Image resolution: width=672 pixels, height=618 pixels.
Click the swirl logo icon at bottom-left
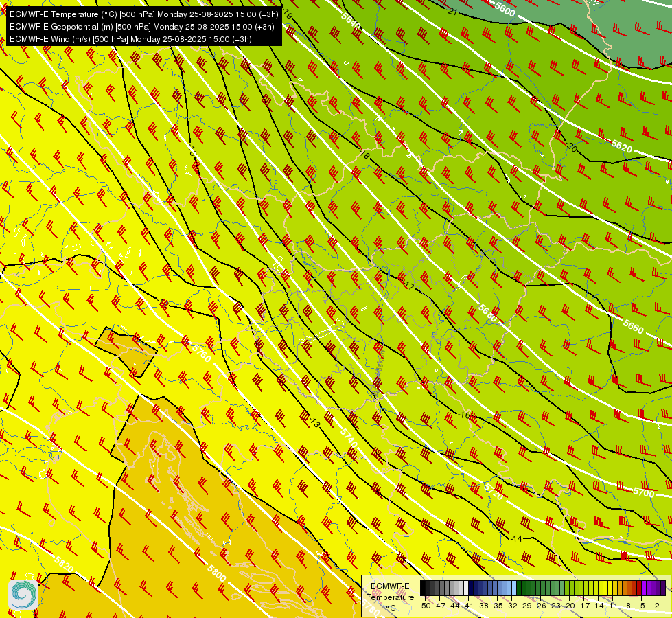[x=23, y=595]
